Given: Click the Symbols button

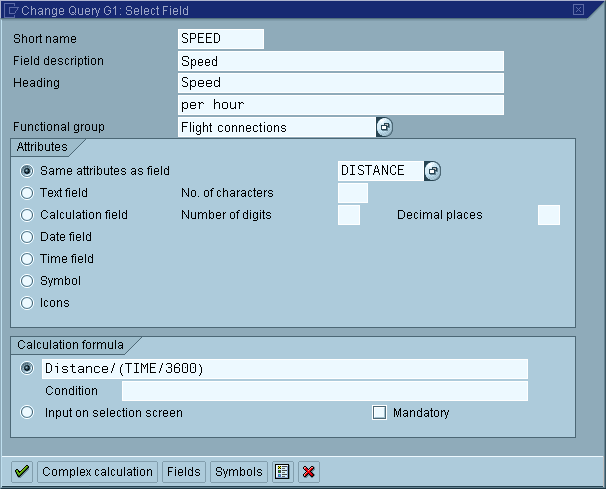Looking at the screenshot, I should click(239, 472).
